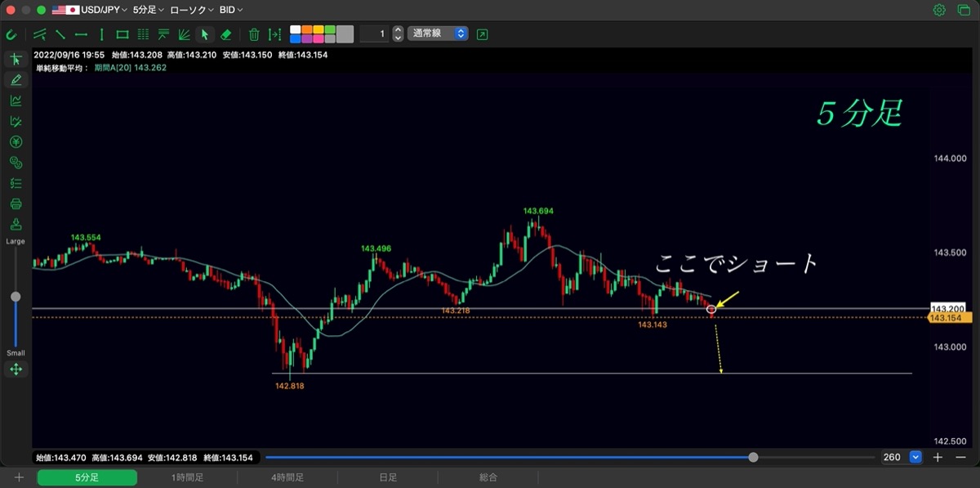Click the trash delete-all icon
This screenshot has width=980, height=488.
point(254,34)
